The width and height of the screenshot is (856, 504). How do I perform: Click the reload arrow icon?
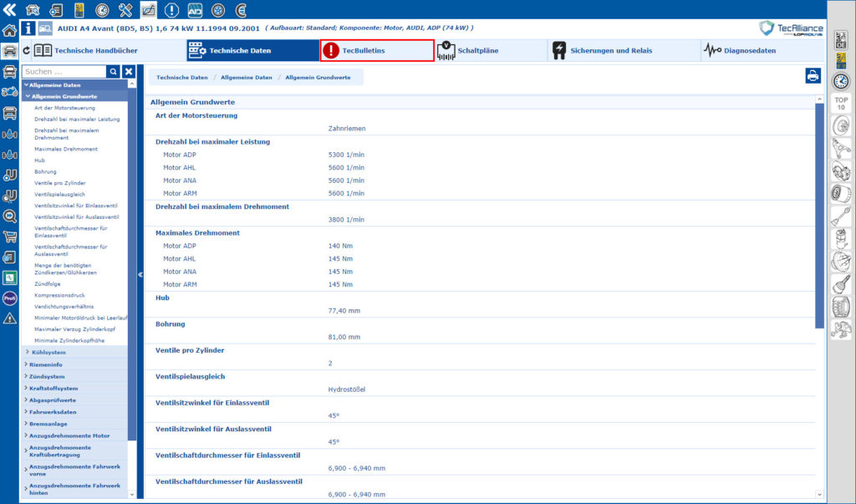(x=26, y=50)
